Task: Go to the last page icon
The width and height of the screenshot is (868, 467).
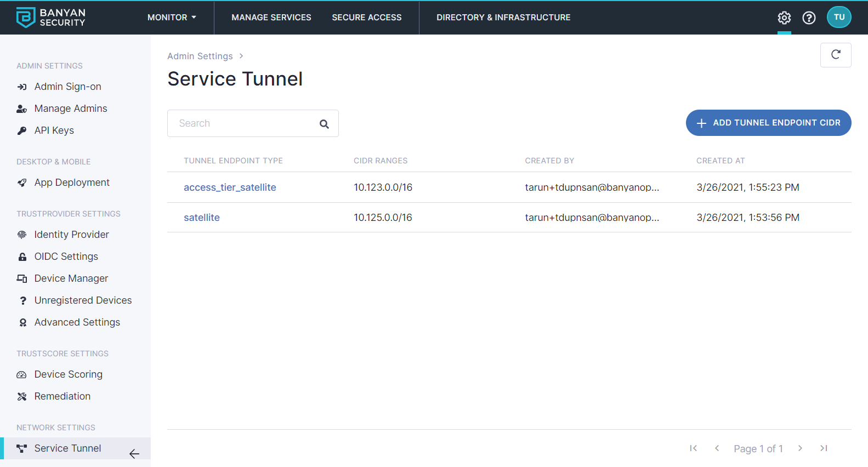Action: click(x=824, y=448)
